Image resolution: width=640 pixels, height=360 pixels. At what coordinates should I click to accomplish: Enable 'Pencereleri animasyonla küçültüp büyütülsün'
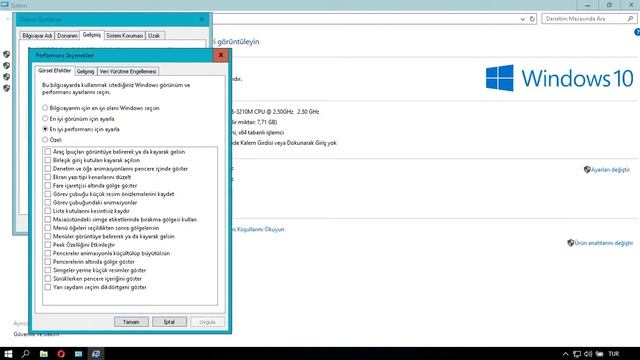48,253
